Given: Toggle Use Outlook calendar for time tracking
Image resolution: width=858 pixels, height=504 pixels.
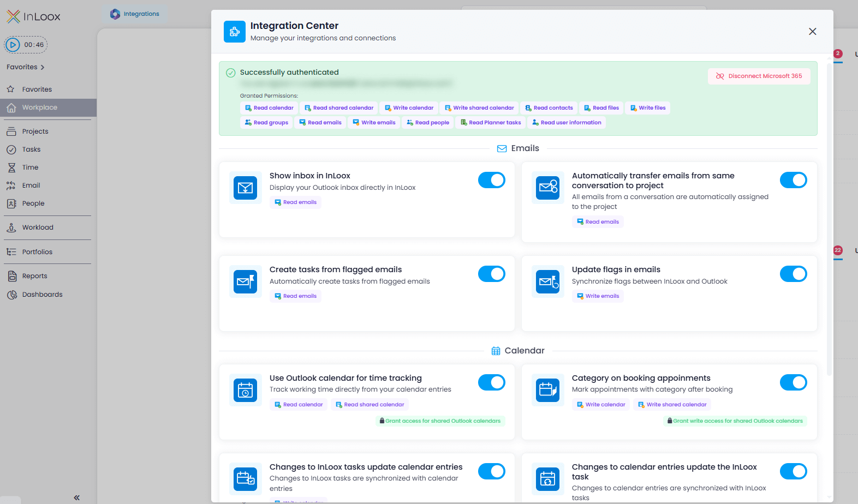Looking at the screenshot, I should [x=492, y=382].
